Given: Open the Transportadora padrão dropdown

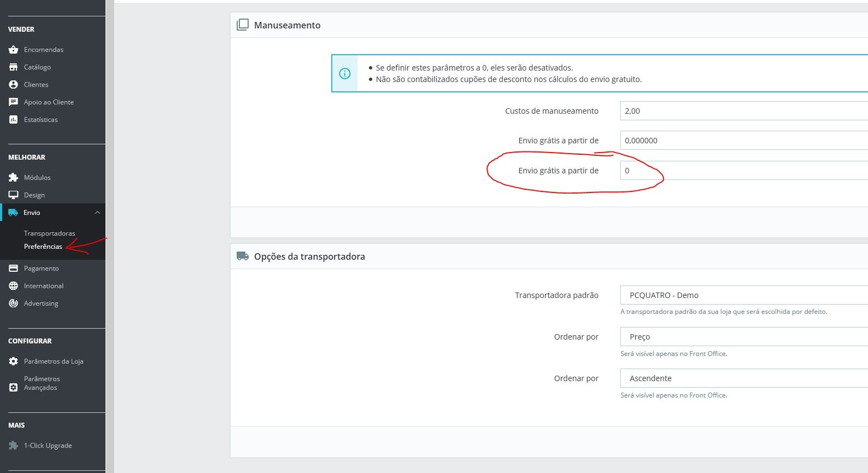Looking at the screenshot, I should tap(743, 295).
